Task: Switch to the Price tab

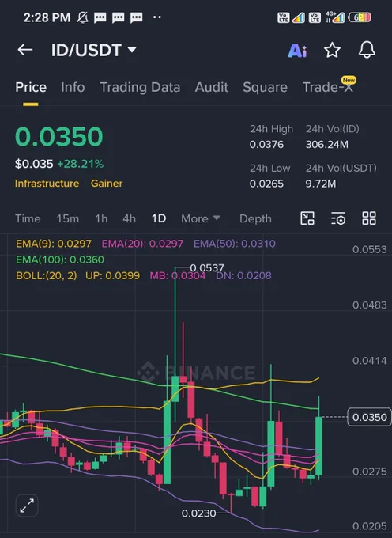Action: tap(31, 87)
